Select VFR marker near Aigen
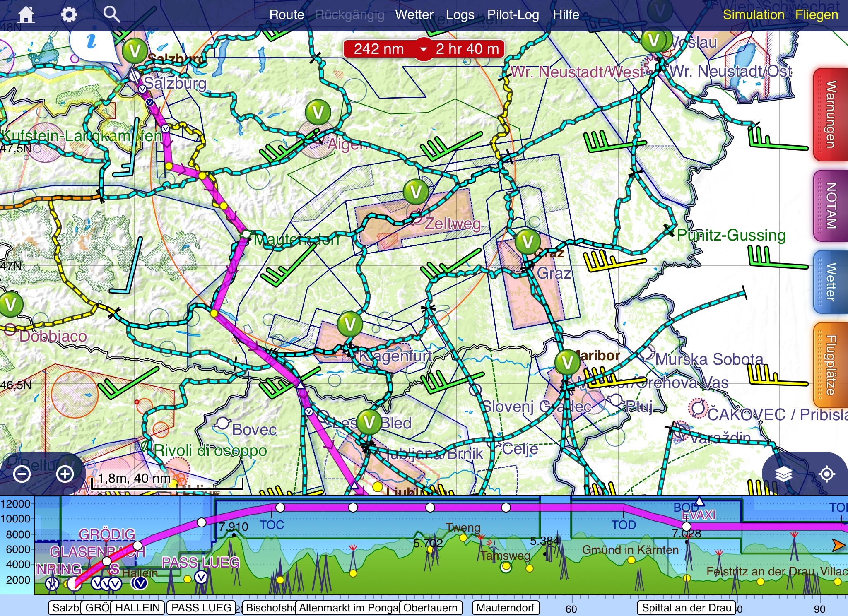848x616 pixels. click(318, 112)
